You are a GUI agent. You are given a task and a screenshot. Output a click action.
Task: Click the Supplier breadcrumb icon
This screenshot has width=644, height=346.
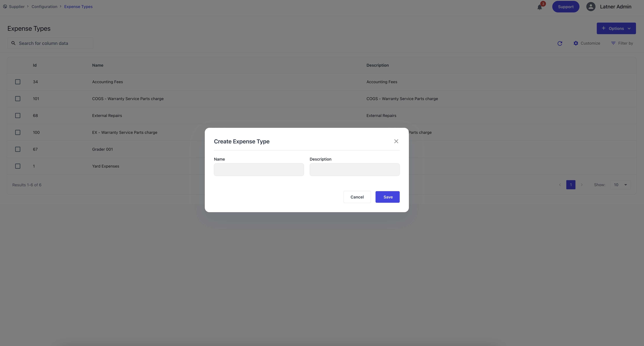[x=5, y=6]
